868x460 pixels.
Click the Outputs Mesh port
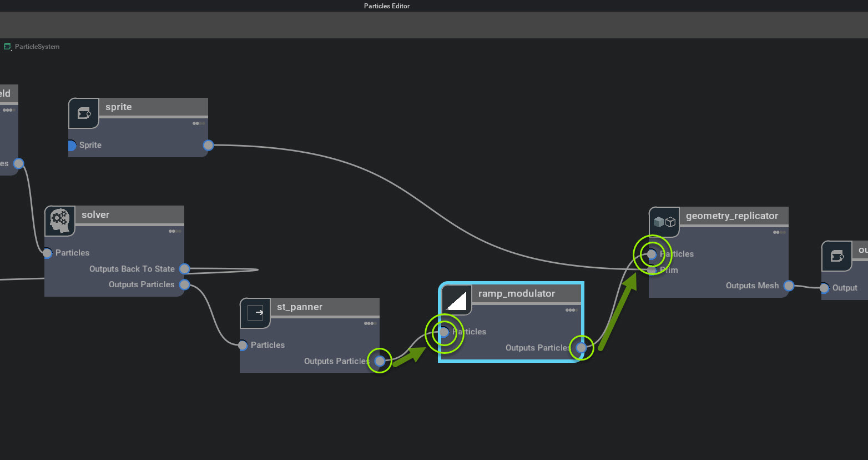click(789, 286)
